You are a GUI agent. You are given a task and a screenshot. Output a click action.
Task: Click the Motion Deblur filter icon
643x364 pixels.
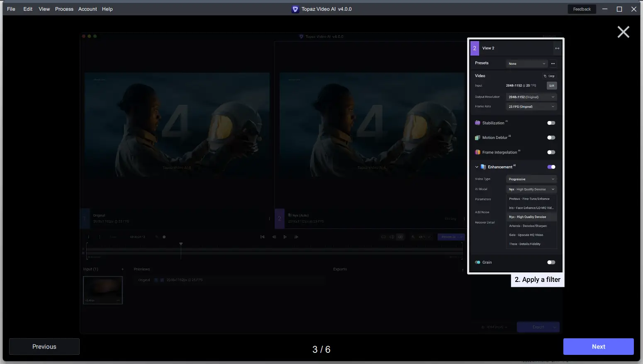pyautogui.click(x=477, y=138)
